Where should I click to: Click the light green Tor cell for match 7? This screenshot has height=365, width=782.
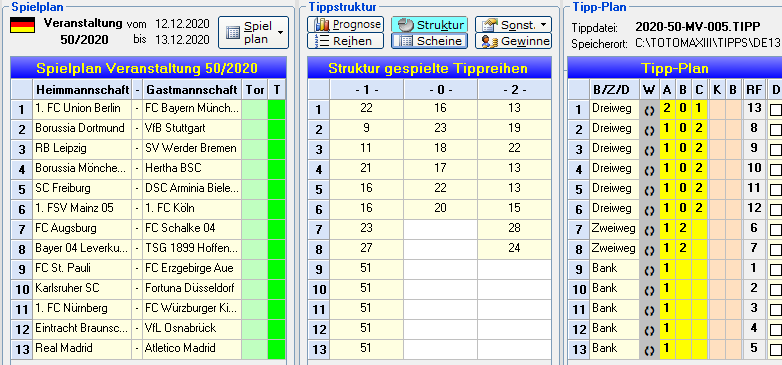(x=255, y=229)
